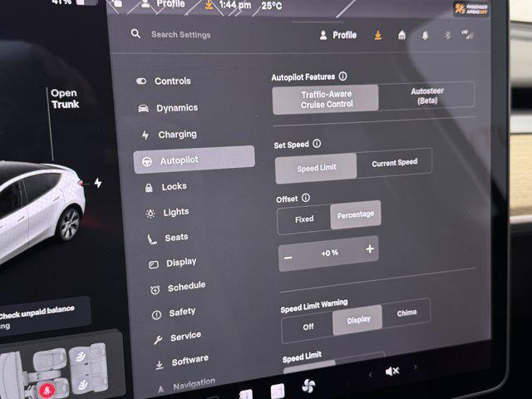Click the Autopilot Features info icon
532x399 pixels.
click(x=343, y=76)
